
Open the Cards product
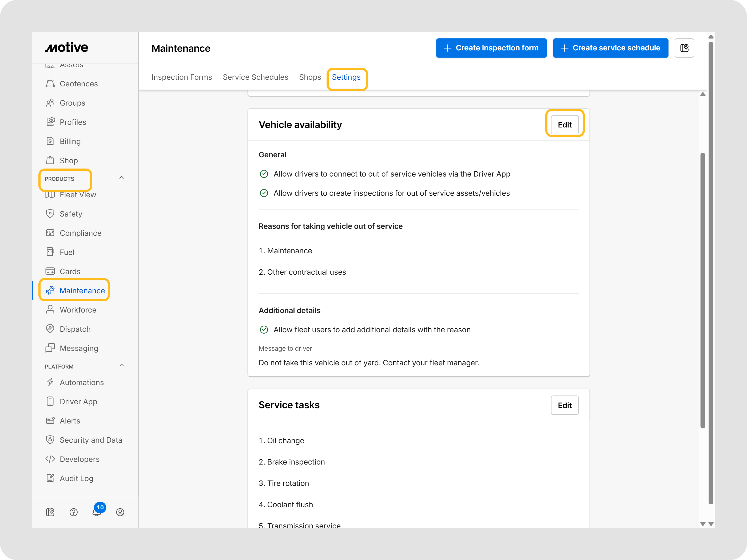pos(63,272)
